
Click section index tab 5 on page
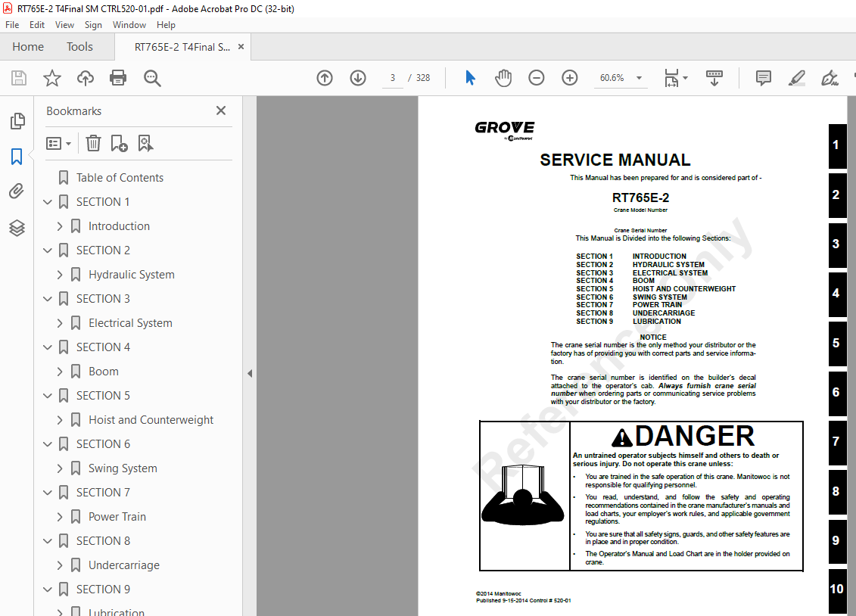837,344
